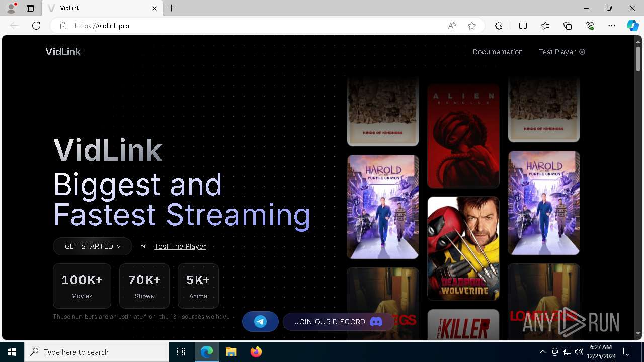Click the VidLink logo in header

tap(63, 52)
